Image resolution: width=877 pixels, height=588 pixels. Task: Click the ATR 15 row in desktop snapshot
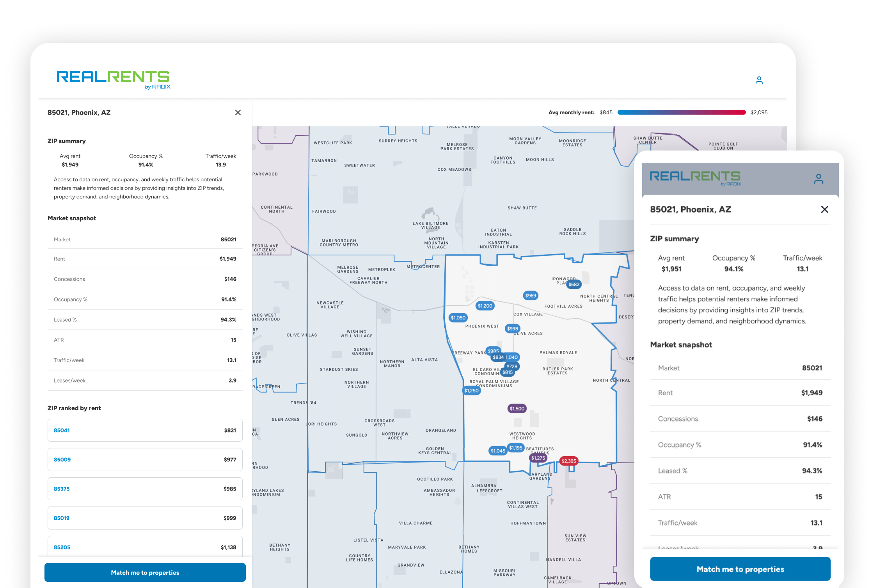click(145, 340)
